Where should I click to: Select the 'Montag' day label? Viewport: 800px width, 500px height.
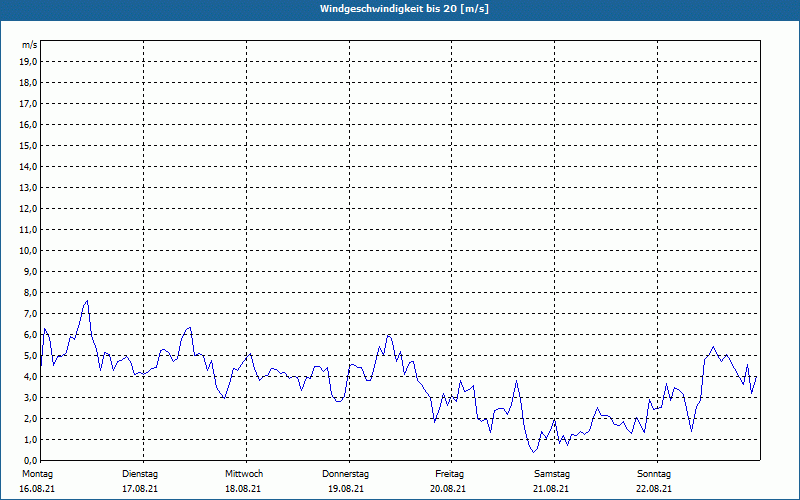pos(37,474)
